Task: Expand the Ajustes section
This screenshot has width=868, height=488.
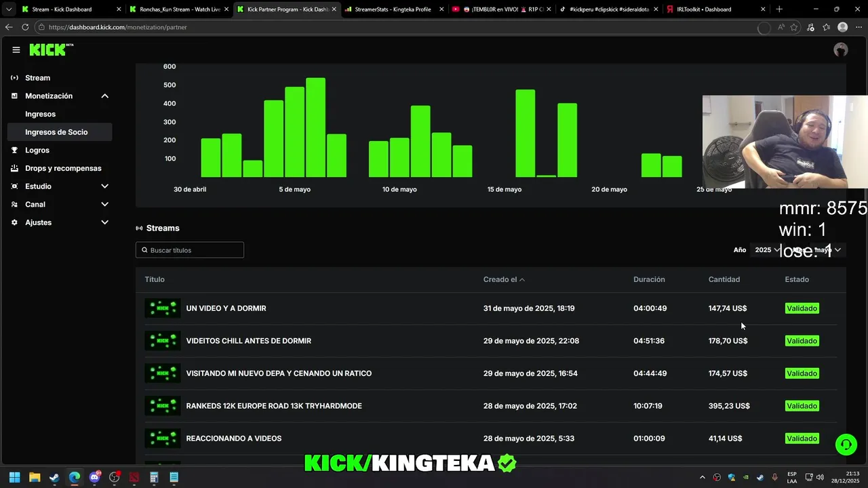Action: (104, 222)
